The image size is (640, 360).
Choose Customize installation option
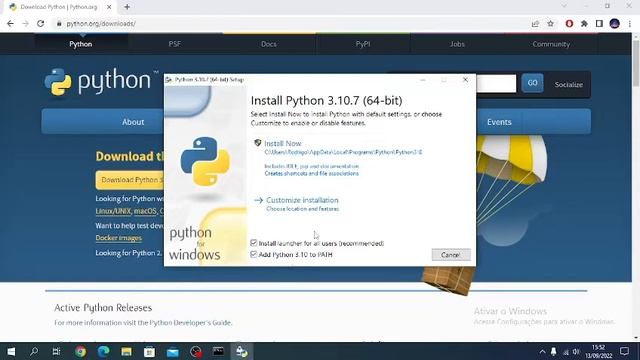click(x=302, y=200)
